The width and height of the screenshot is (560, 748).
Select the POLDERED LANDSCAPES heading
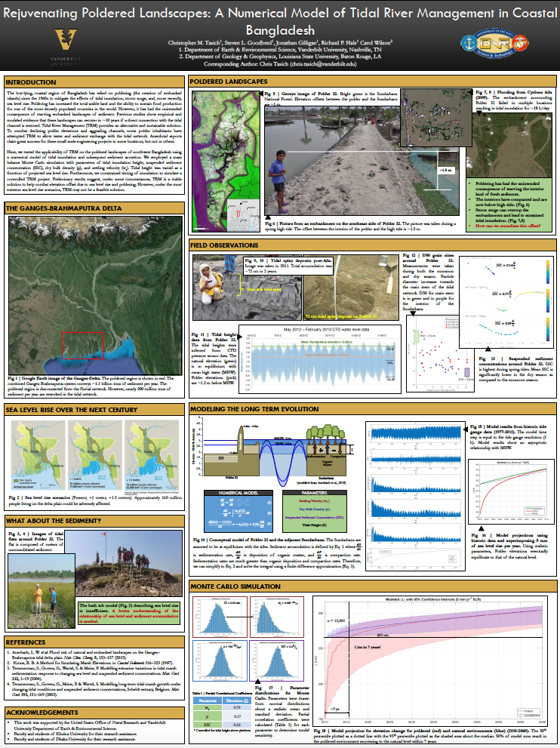(x=372, y=81)
